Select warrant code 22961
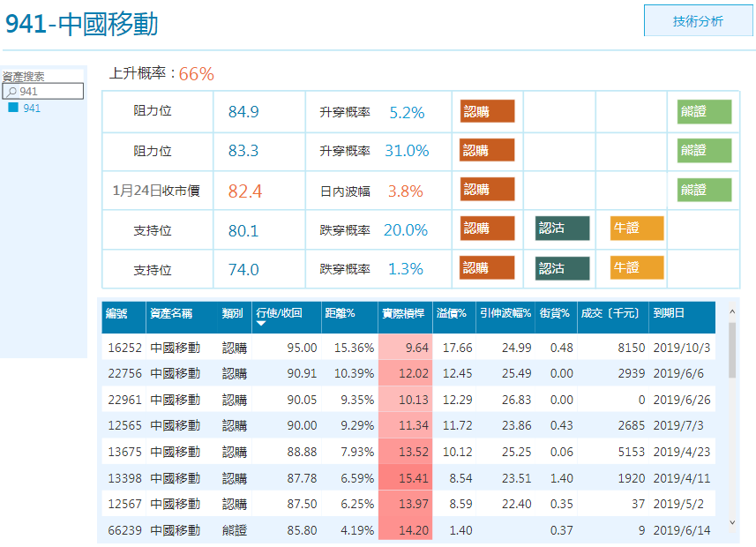The image size is (756, 547). click(124, 400)
